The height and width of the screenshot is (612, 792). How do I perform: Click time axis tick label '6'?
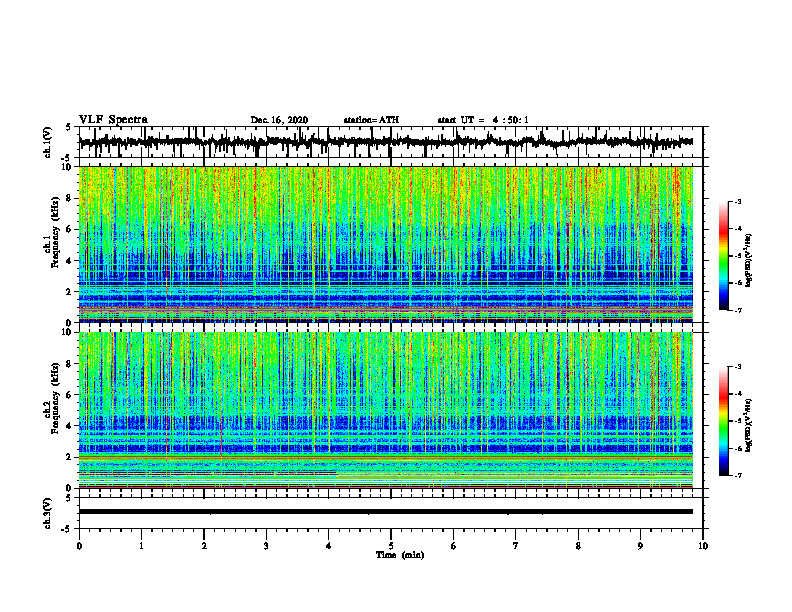coord(454,546)
